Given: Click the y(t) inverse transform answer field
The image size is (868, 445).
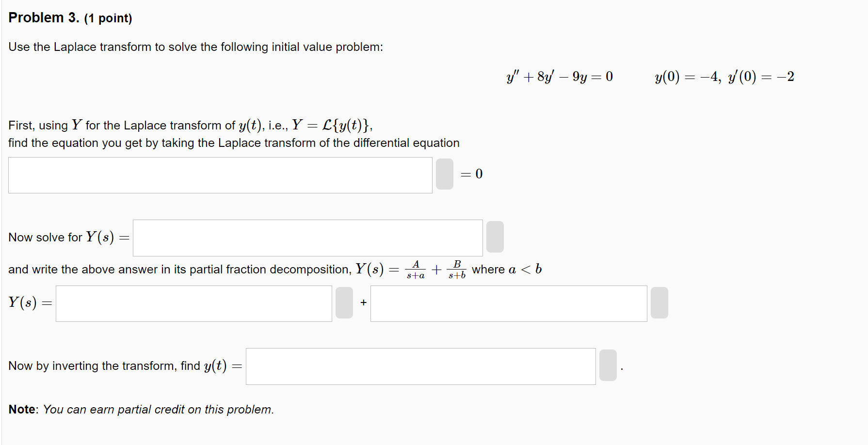Looking at the screenshot, I should point(420,366).
